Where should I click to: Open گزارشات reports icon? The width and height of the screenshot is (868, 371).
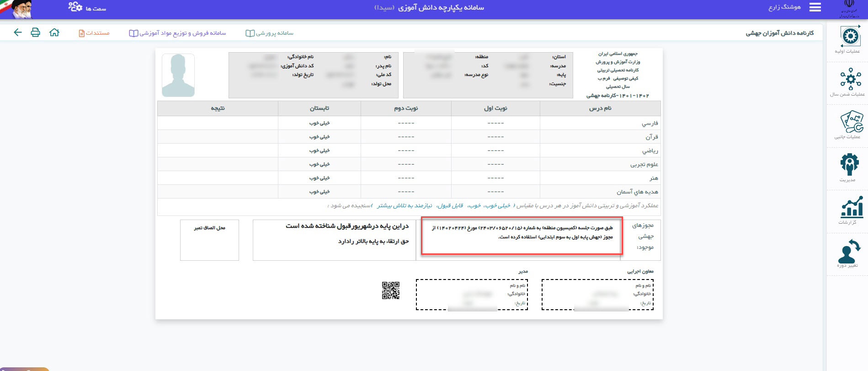pyautogui.click(x=850, y=210)
